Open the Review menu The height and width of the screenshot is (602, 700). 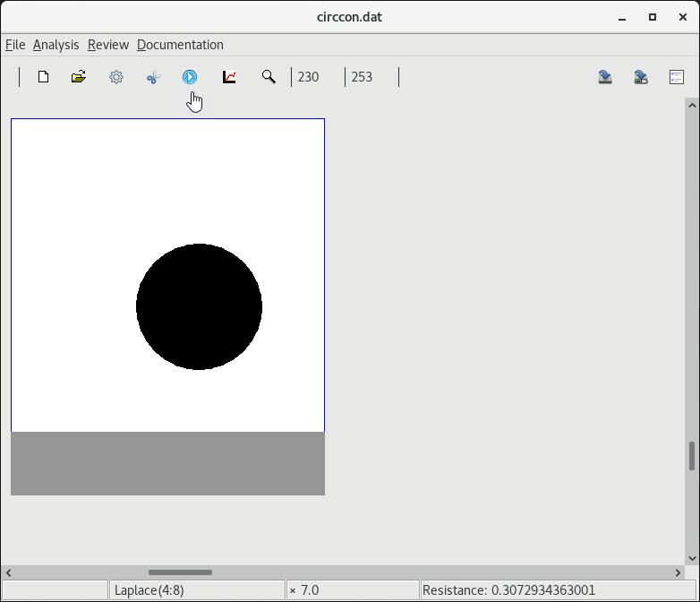[108, 45]
